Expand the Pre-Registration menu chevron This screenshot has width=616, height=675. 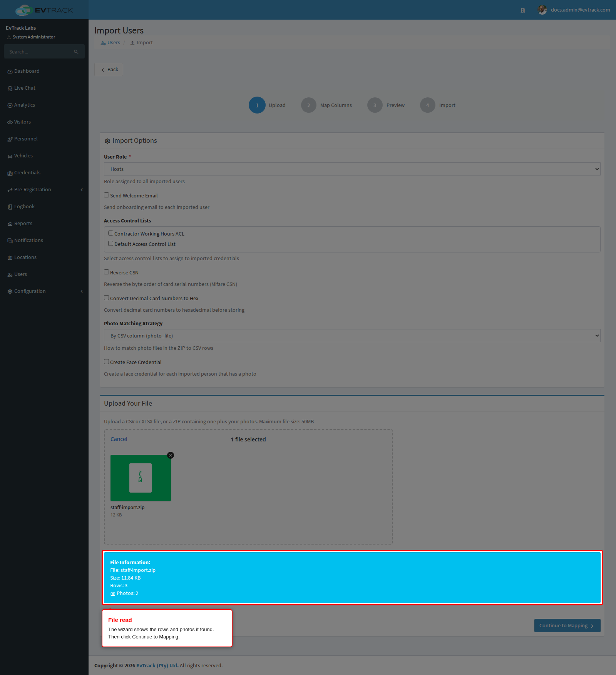[x=82, y=190]
